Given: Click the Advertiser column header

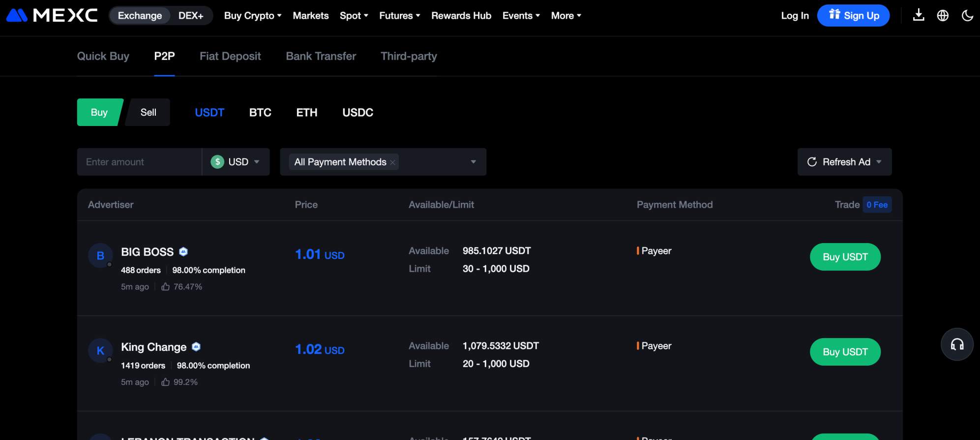Looking at the screenshot, I should coord(111,205).
